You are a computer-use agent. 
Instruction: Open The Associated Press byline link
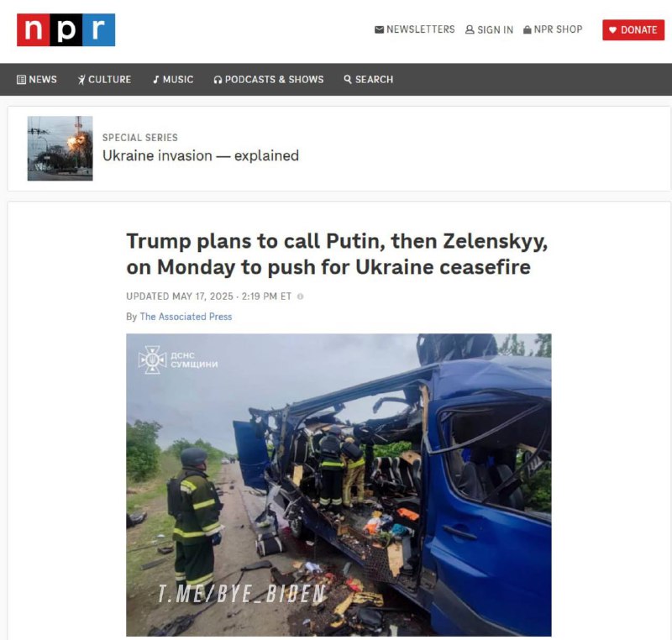(x=186, y=317)
